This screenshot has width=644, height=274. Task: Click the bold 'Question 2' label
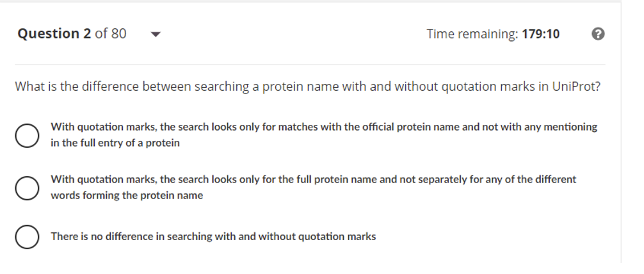pos(54,33)
